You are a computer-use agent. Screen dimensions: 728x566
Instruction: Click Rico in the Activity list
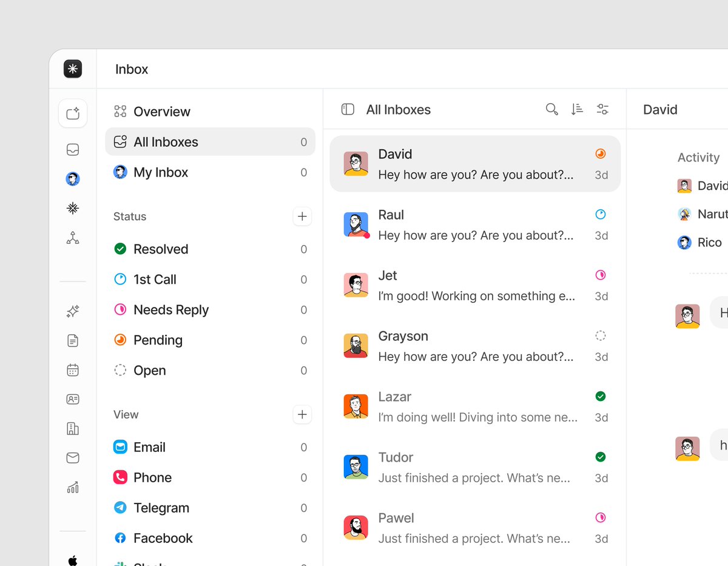(699, 243)
